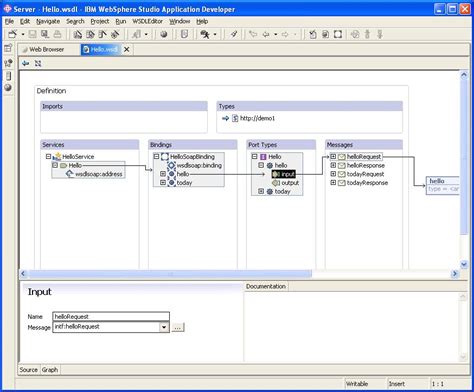This screenshot has height=392, width=474.
Task: Click the Back arrow in the main toolbar
Action: (266, 34)
